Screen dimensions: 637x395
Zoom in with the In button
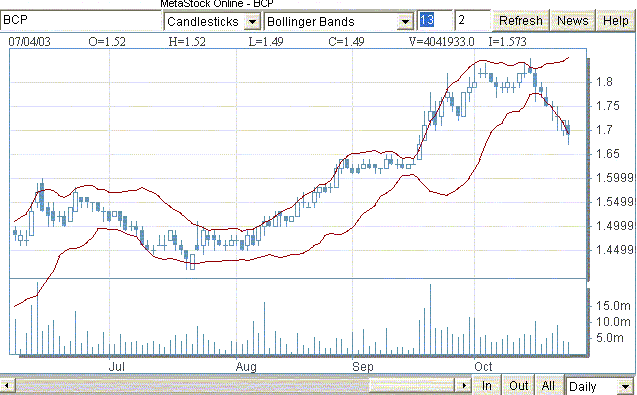[x=487, y=386]
